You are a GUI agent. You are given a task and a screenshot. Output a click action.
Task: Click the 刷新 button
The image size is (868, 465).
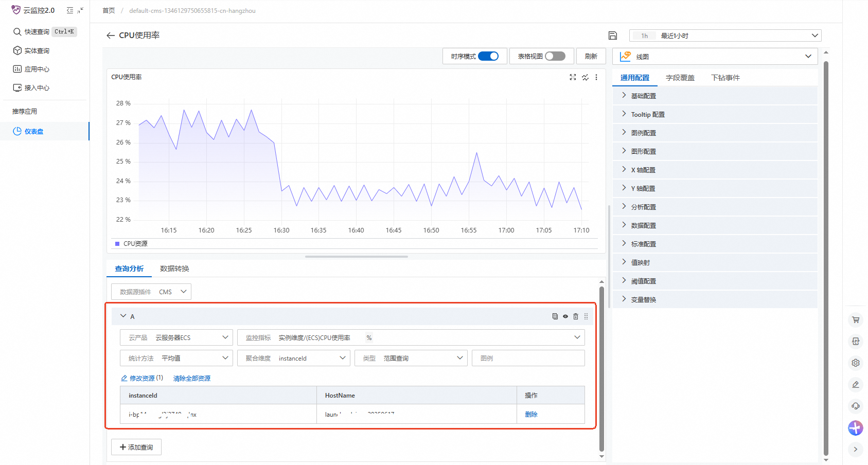click(591, 56)
